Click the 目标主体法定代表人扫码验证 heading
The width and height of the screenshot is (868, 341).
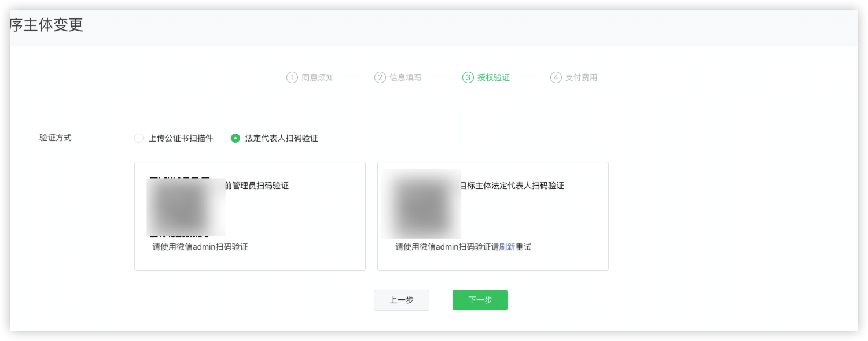(512, 186)
